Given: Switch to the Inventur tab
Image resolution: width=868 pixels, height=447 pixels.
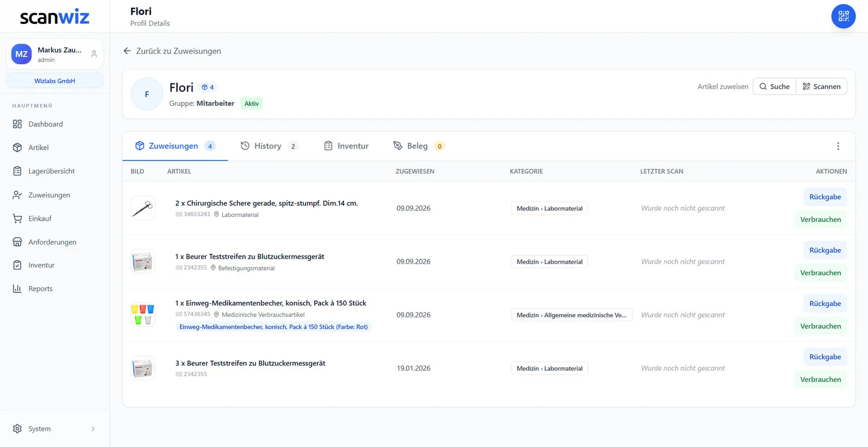Looking at the screenshot, I should [x=346, y=146].
